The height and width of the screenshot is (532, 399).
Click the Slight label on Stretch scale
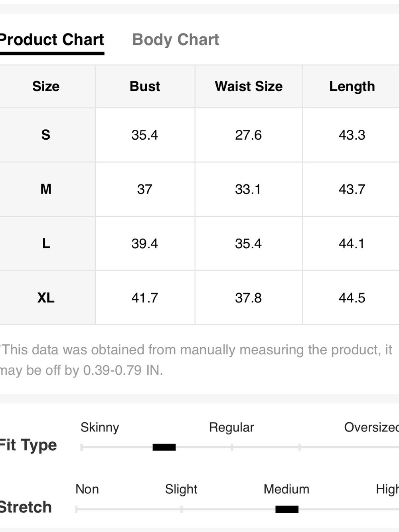pos(181,489)
